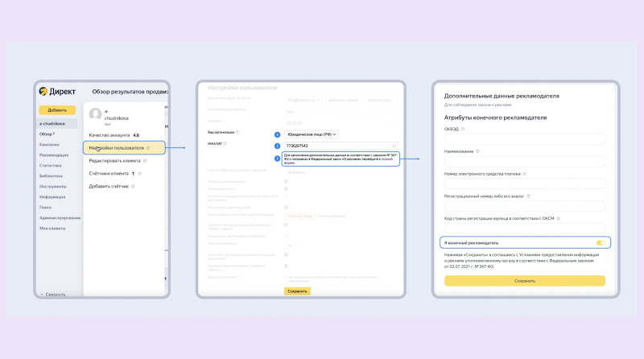This screenshot has height=359, width=644.
Task: Tick the second faded checkbox in settings list
Action: (287, 189)
